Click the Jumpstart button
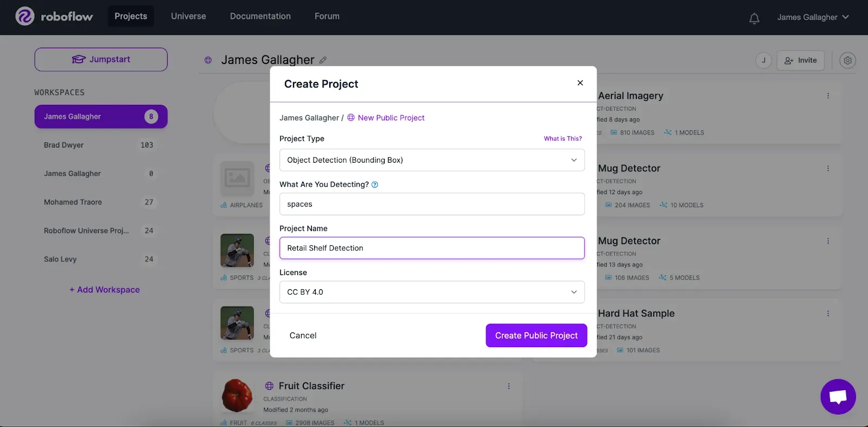The width and height of the screenshot is (868, 427). click(x=101, y=59)
